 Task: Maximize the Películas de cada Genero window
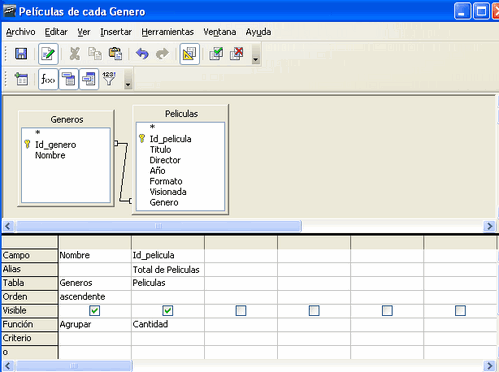pyautogui.click(x=481, y=12)
